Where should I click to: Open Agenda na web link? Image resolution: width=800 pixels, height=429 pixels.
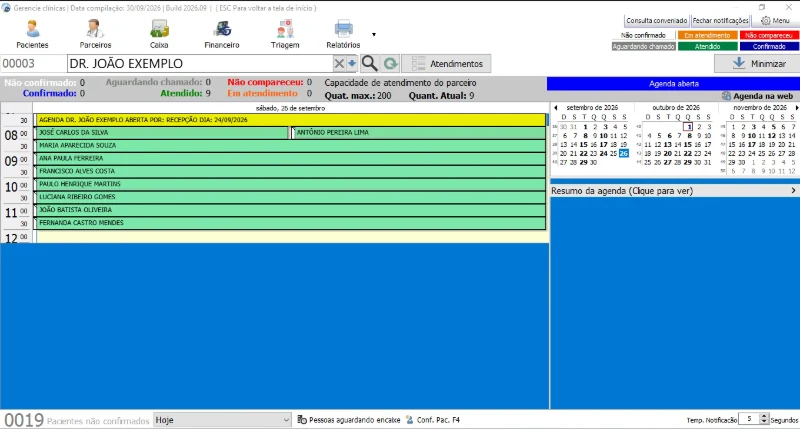pyautogui.click(x=758, y=96)
